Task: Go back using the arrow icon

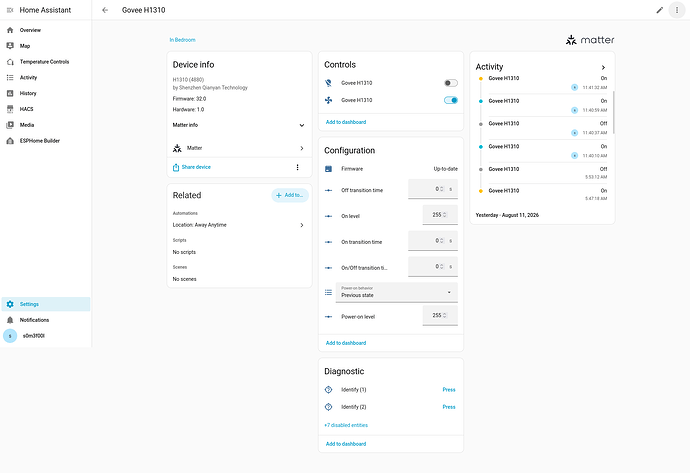Action: coord(105,10)
